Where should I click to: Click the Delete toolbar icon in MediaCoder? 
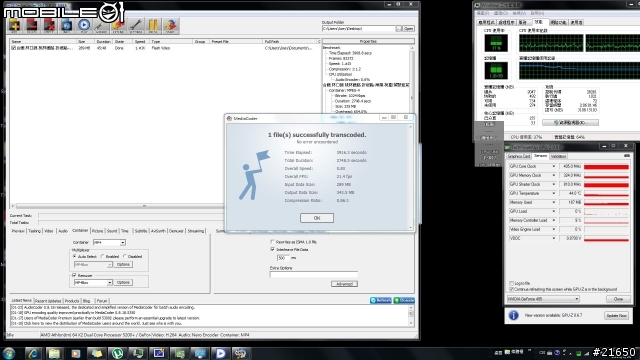(x=32, y=25)
